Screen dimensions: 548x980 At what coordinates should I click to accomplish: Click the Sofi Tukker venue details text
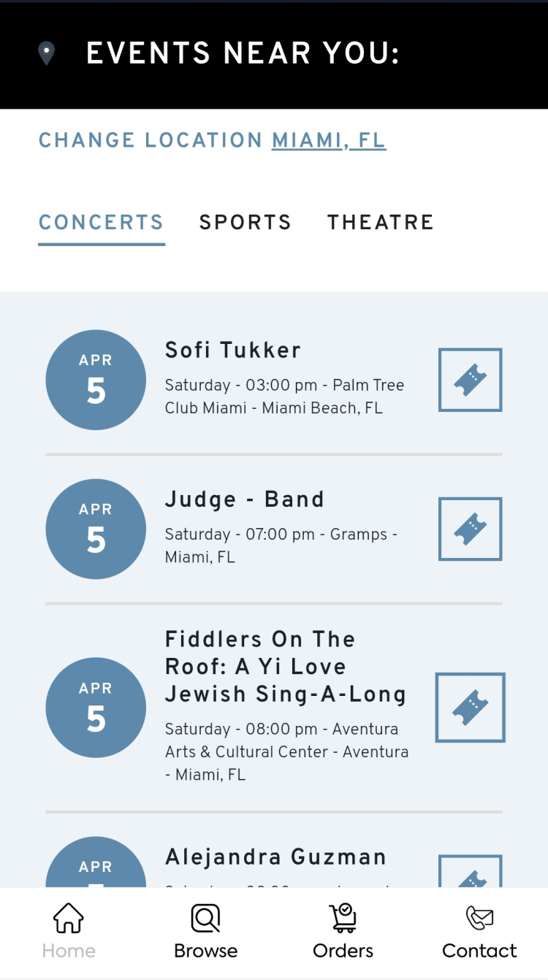(x=284, y=397)
